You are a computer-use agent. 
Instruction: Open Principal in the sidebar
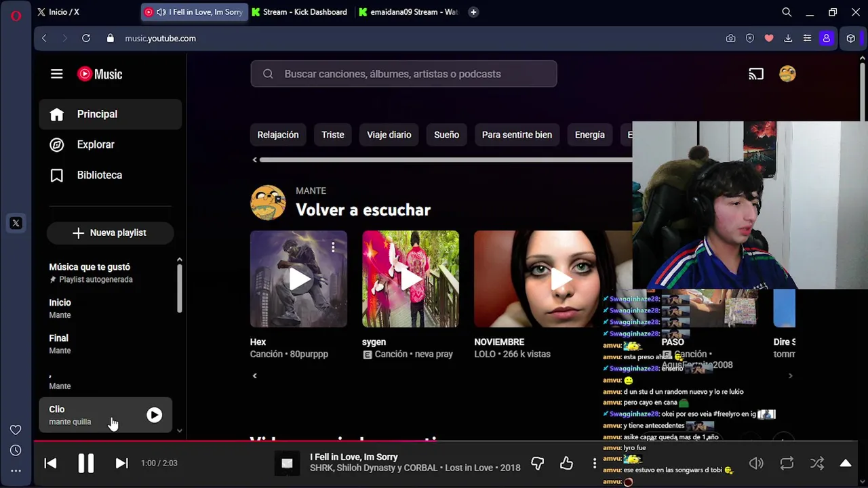tap(110, 114)
